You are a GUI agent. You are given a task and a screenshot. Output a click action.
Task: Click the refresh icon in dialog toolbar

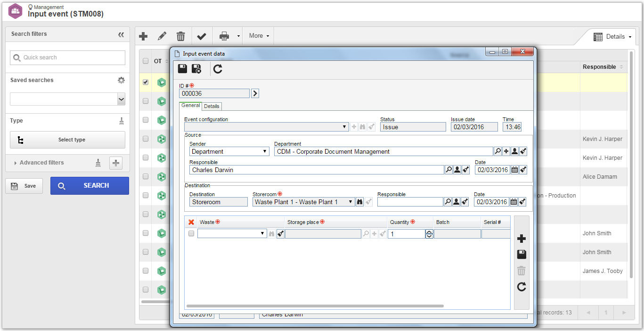tap(218, 69)
